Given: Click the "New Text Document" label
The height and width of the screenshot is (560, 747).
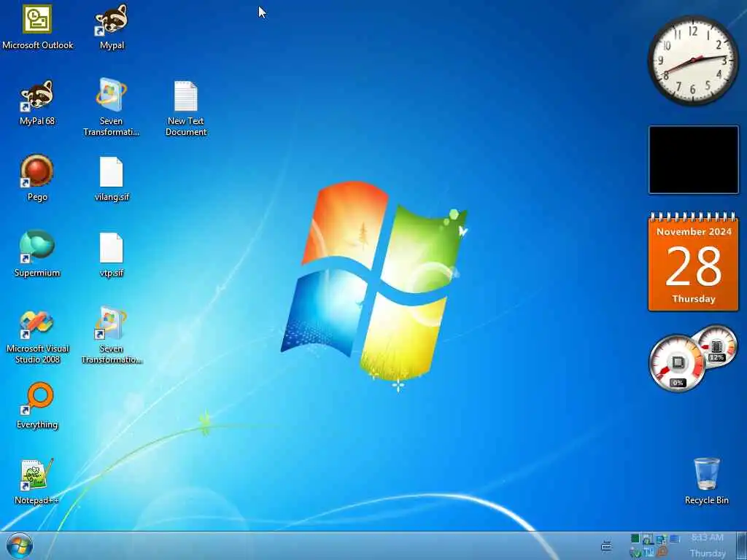Looking at the screenshot, I should [x=186, y=126].
